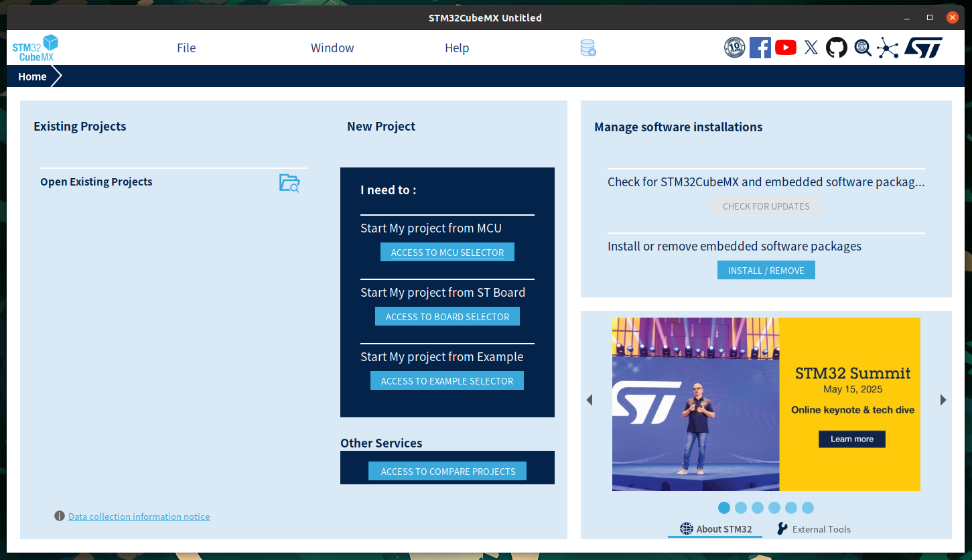Click ACCESS TO EXAMPLE SELECTOR button
Image resolution: width=972 pixels, height=560 pixels.
(x=447, y=380)
